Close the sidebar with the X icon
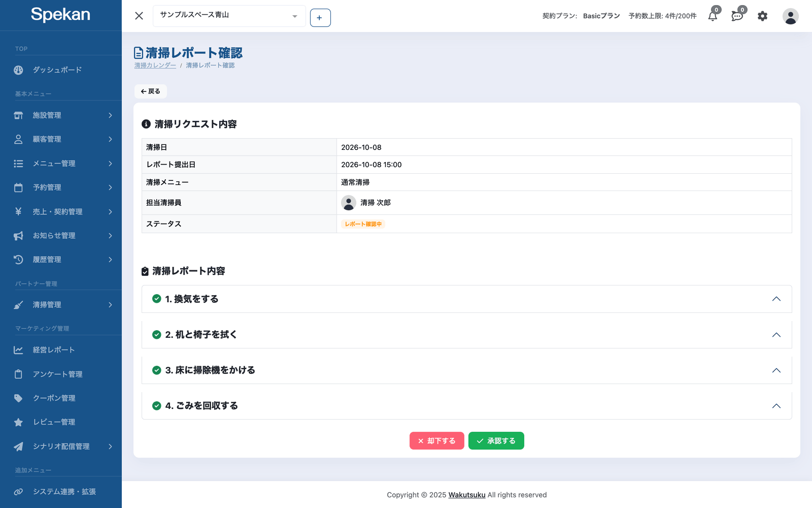The width and height of the screenshot is (812, 508). tap(139, 16)
